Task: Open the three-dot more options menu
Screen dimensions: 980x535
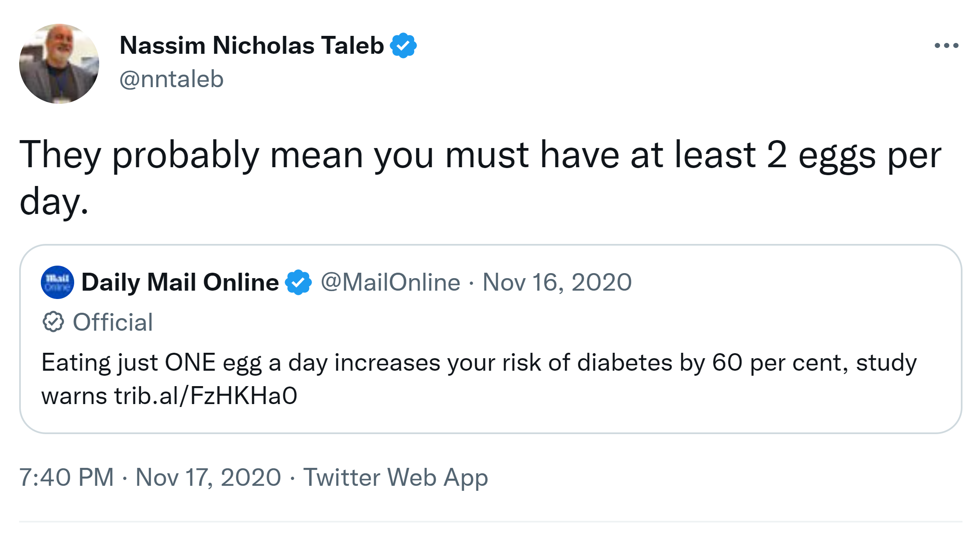Action: 946,45
